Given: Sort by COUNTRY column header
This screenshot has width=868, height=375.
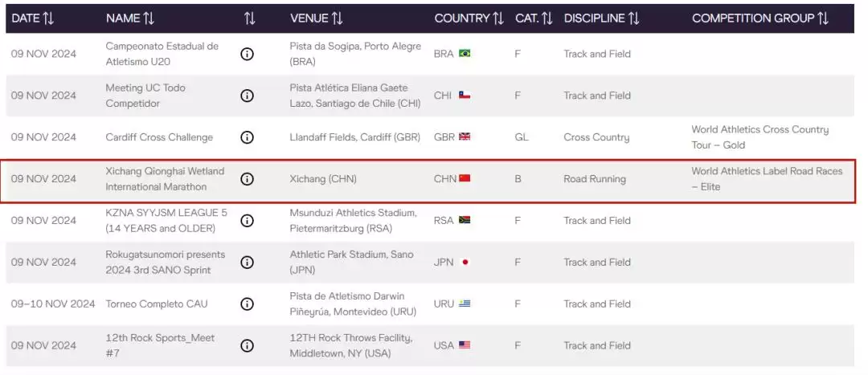Looking at the screenshot, I should pos(469,18).
